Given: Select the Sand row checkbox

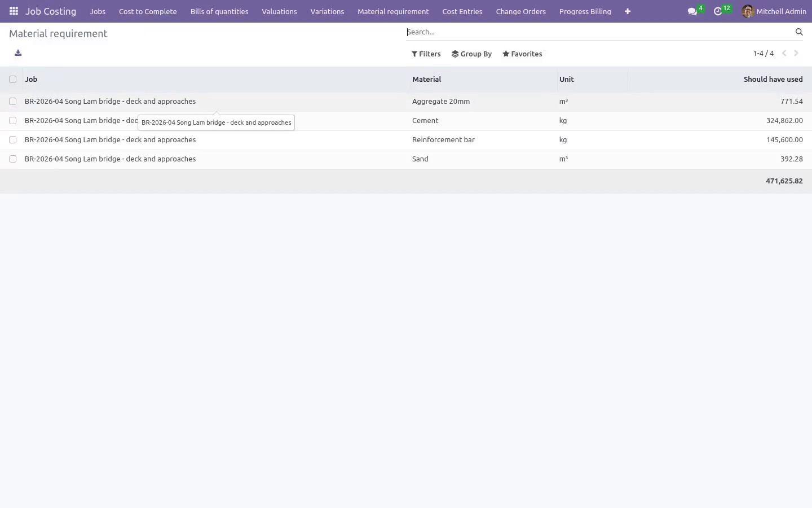Looking at the screenshot, I should tap(12, 159).
